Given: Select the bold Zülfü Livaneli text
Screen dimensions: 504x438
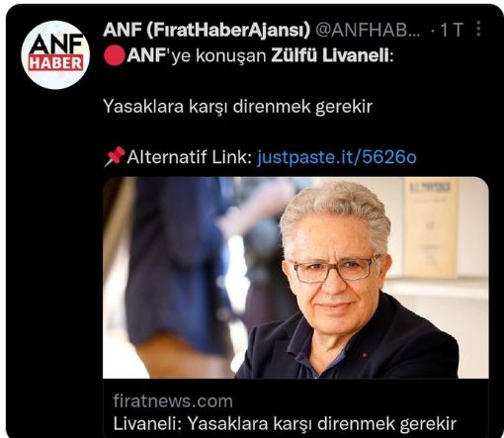Looking at the screenshot, I should click(330, 55).
